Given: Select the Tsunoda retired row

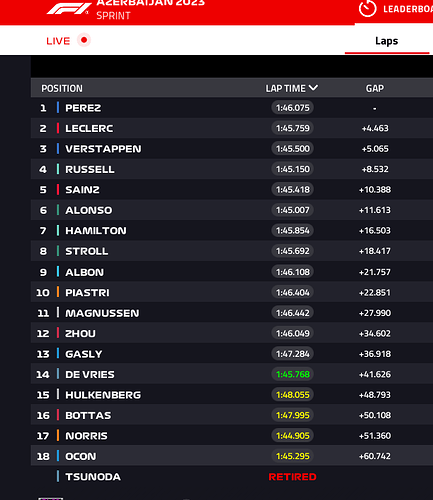Looking at the screenshot, I should click(x=232, y=477).
